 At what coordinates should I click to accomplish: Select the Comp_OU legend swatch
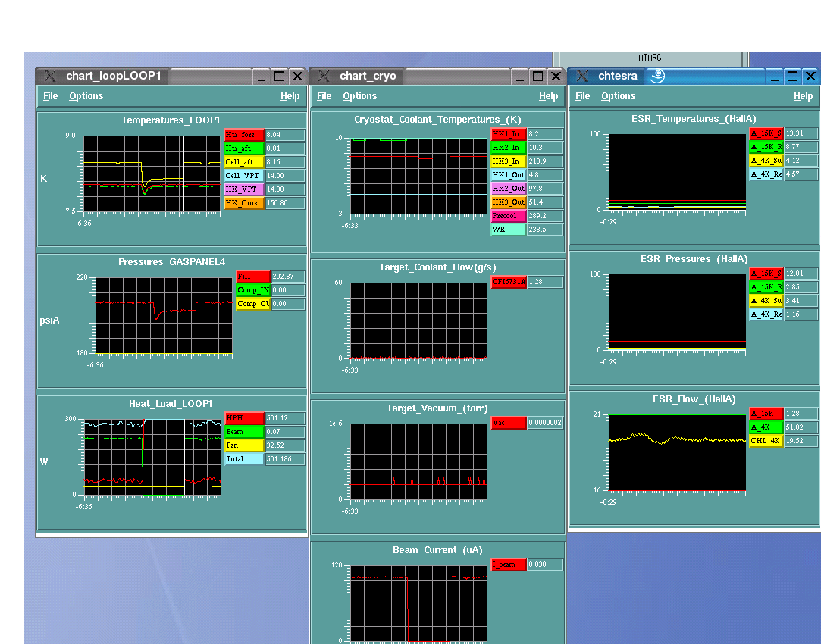point(253,304)
